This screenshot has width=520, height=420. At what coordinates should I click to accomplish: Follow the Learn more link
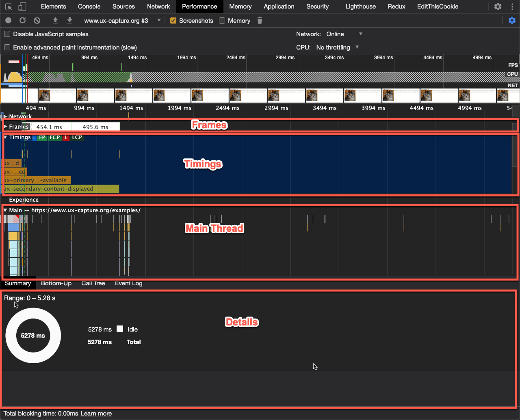pos(96,414)
